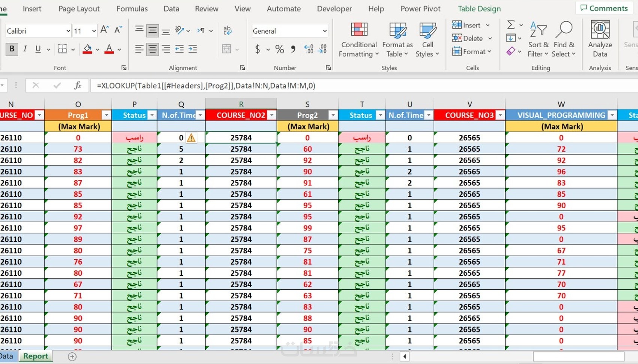Click in the formula bar
Screen dimensions: 638x364
click(364, 86)
